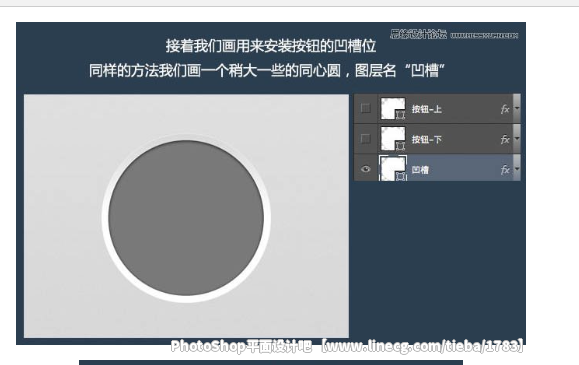
Task: Click the gray circle in the canvas
Action: coord(186,218)
